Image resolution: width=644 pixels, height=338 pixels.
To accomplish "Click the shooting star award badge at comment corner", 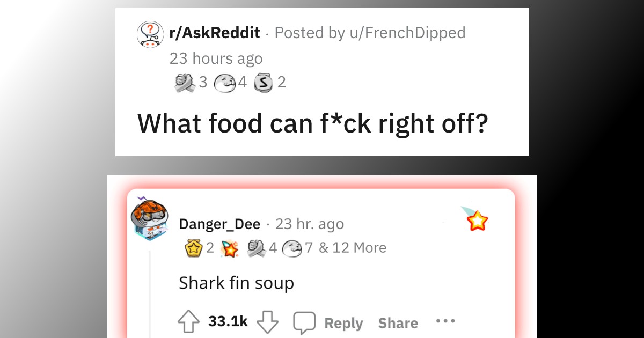I will coord(475,218).
